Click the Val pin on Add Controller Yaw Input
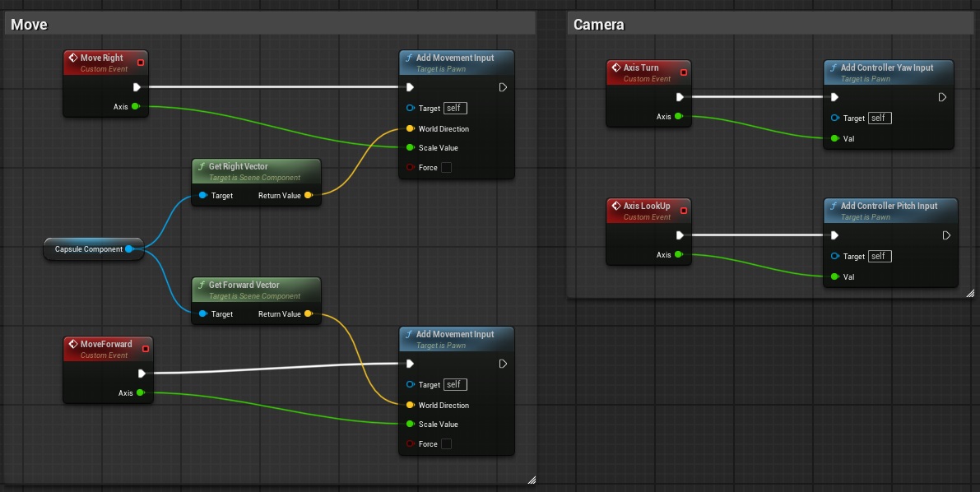This screenshot has height=492, width=980. [x=835, y=138]
